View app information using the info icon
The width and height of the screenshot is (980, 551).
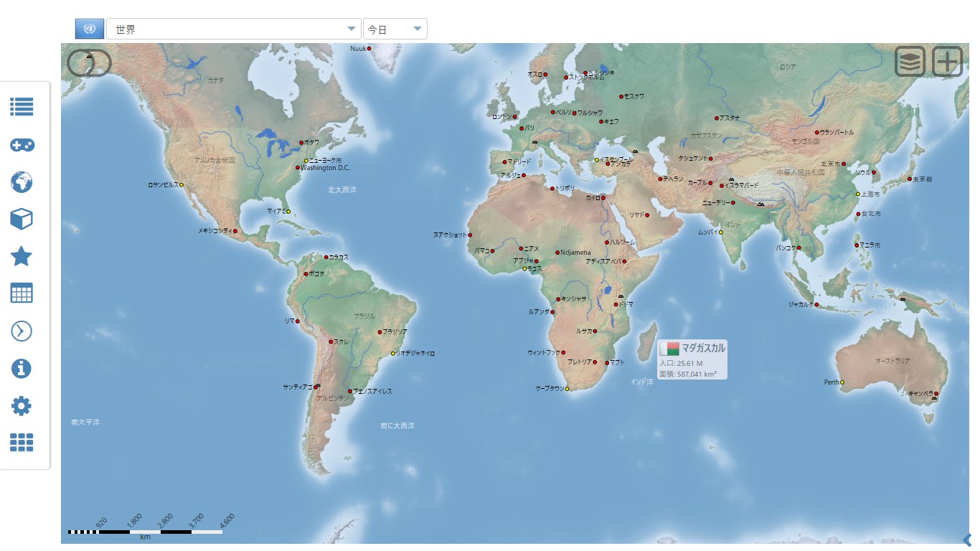point(22,368)
